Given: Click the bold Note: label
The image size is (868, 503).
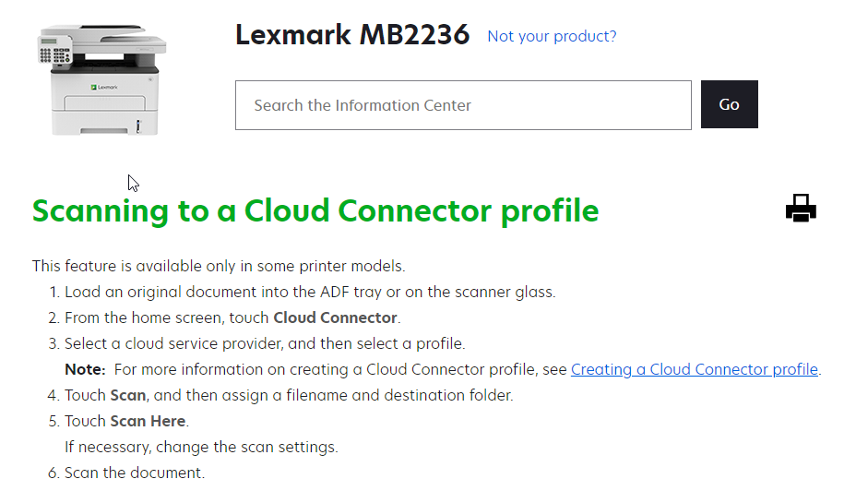Looking at the screenshot, I should pos(85,369).
